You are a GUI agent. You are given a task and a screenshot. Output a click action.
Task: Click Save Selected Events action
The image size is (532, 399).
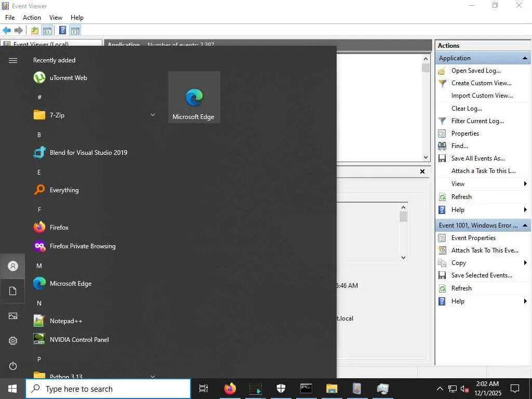click(x=483, y=275)
